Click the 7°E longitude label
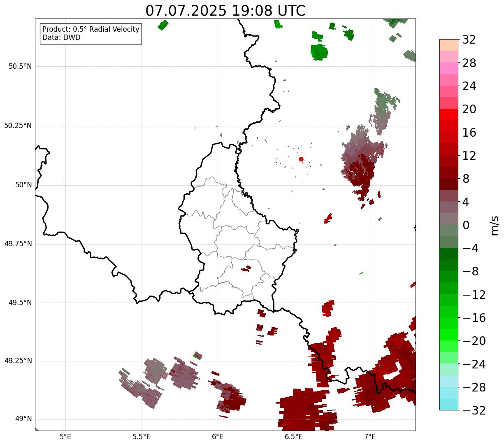This screenshot has height=445, width=504. pos(370,436)
